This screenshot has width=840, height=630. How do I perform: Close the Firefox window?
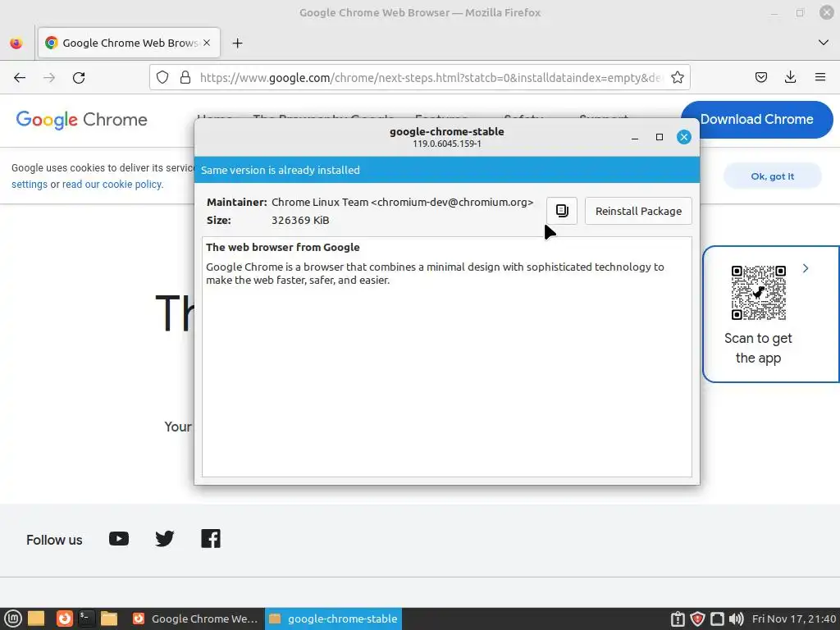coord(827,12)
